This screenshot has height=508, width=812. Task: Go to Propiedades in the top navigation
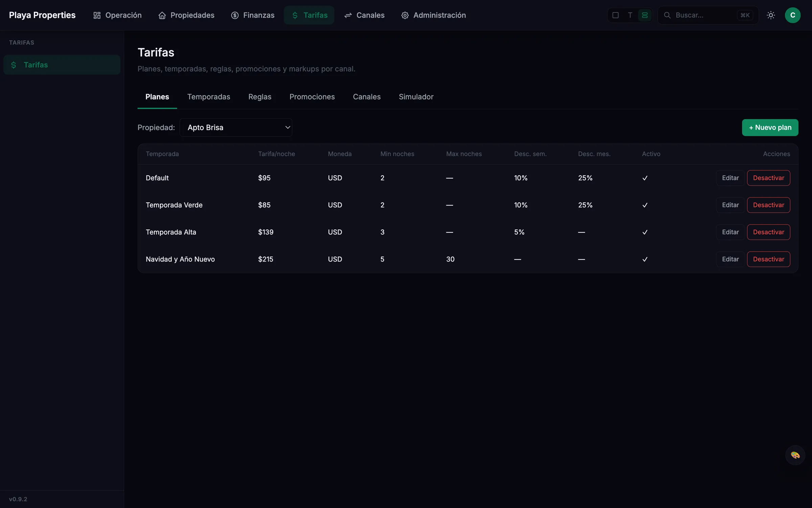[x=186, y=15]
